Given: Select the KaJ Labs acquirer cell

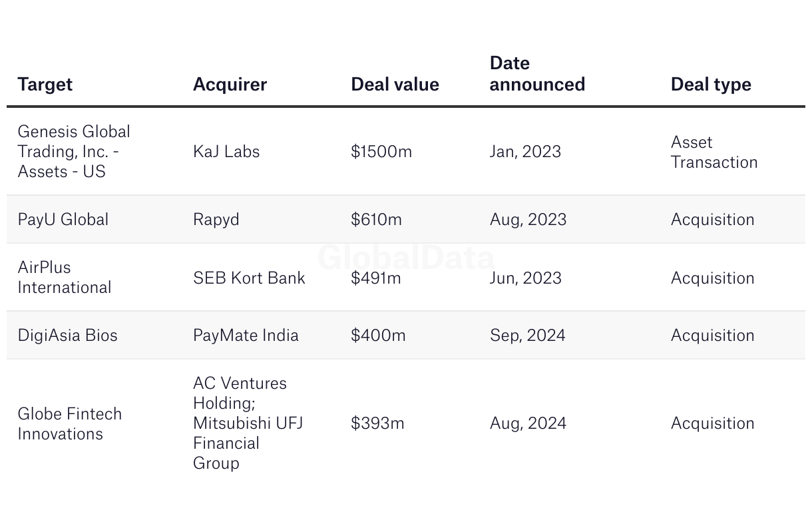Looking at the screenshot, I should coord(226,151).
